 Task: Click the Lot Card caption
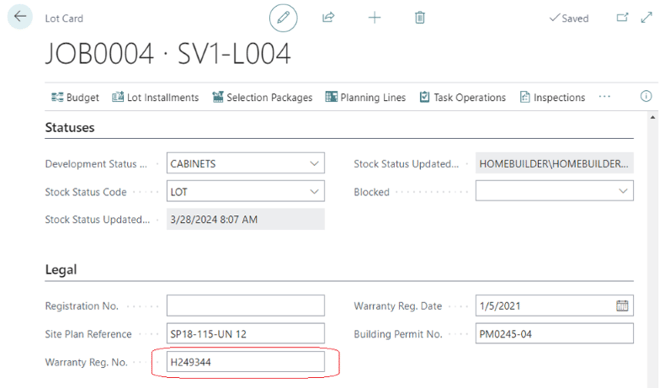point(64,18)
